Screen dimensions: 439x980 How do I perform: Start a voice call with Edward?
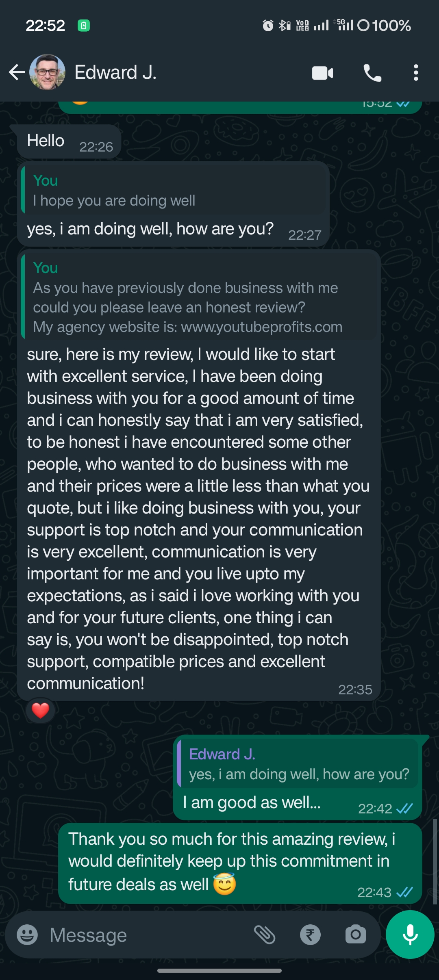[372, 73]
